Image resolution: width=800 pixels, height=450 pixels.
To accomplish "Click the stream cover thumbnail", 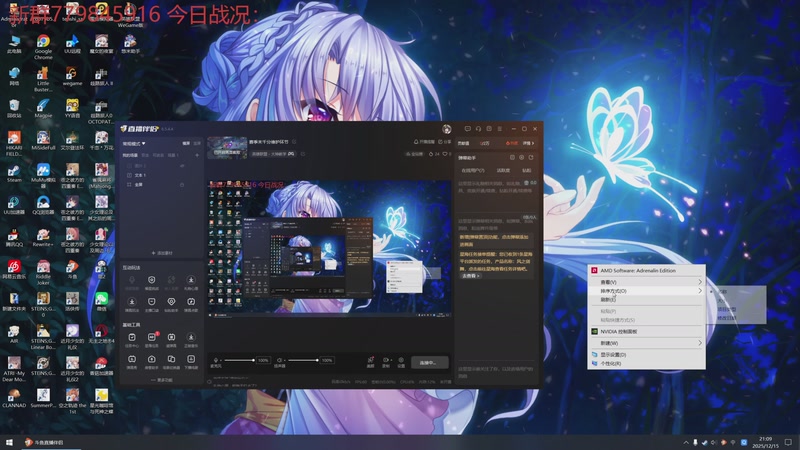I will (227, 147).
